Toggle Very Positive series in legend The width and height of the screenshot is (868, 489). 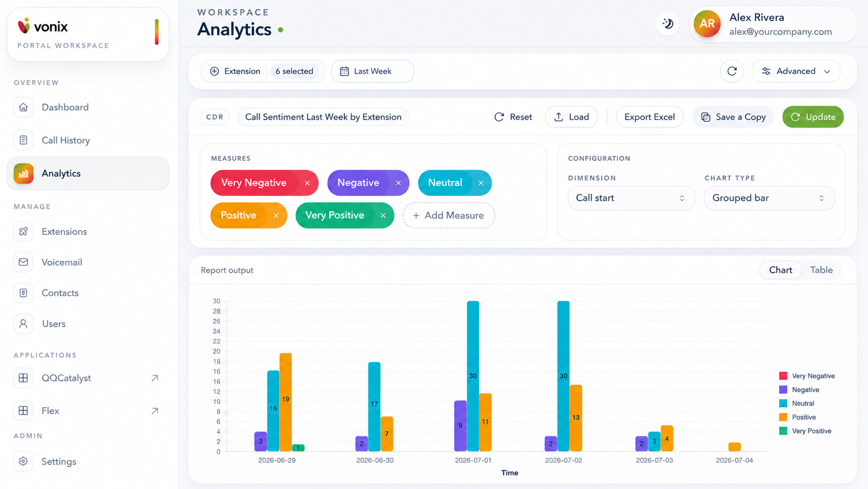pyautogui.click(x=805, y=431)
